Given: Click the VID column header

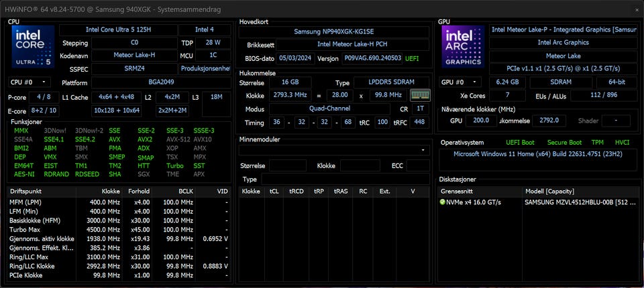Looking at the screenshot, I should (213, 192).
